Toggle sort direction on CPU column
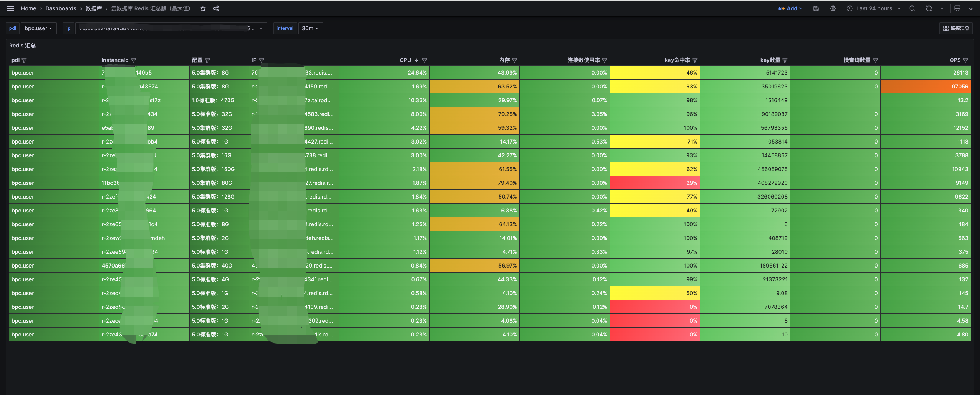The width and height of the screenshot is (980, 395). pyautogui.click(x=416, y=60)
